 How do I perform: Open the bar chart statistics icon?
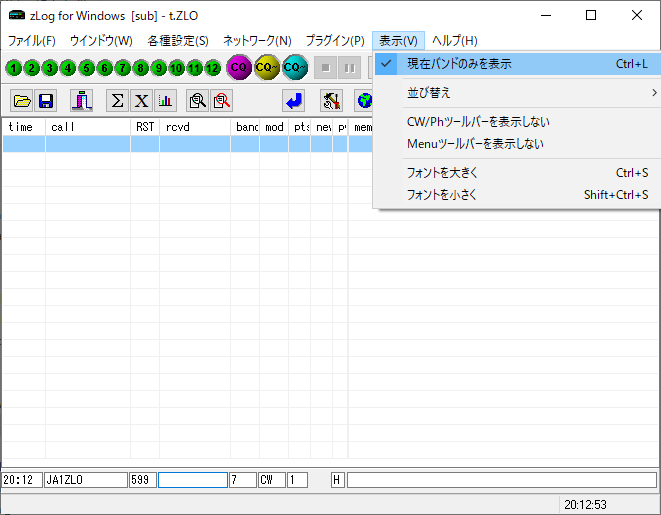[165, 101]
